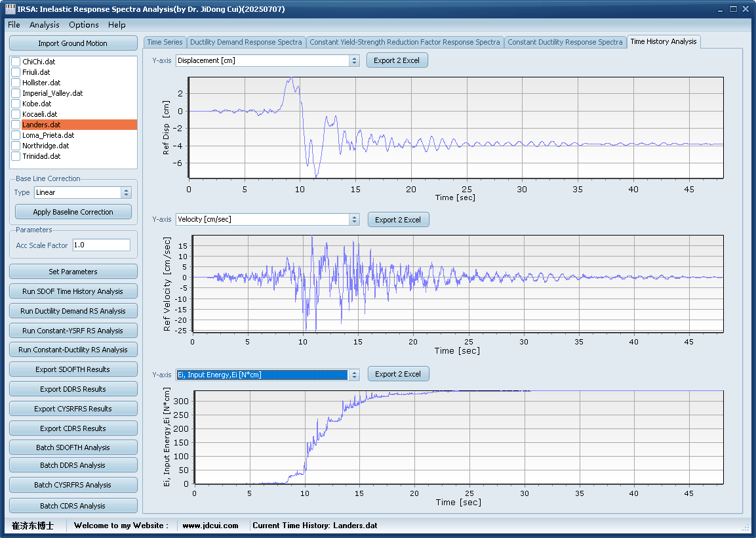
Task: Open the Analysis menu
Action: pos(44,25)
